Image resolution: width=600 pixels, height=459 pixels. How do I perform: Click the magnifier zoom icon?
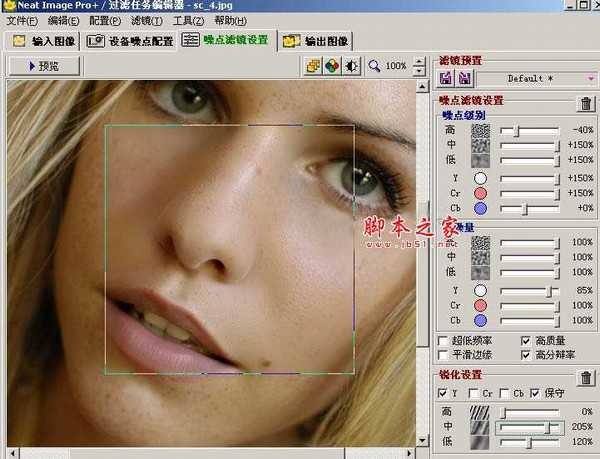coord(374,66)
